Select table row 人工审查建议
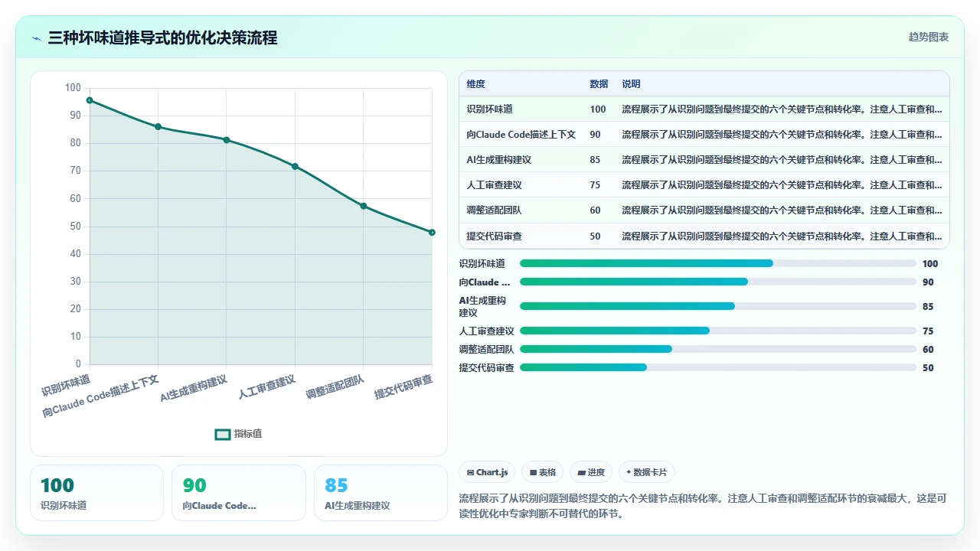980x551 pixels. [x=704, y=184]
